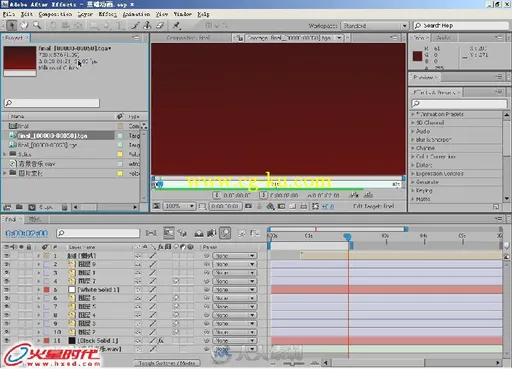Click the dark red color swatch in Info panel
512x369 pixels.
point(417,56)
